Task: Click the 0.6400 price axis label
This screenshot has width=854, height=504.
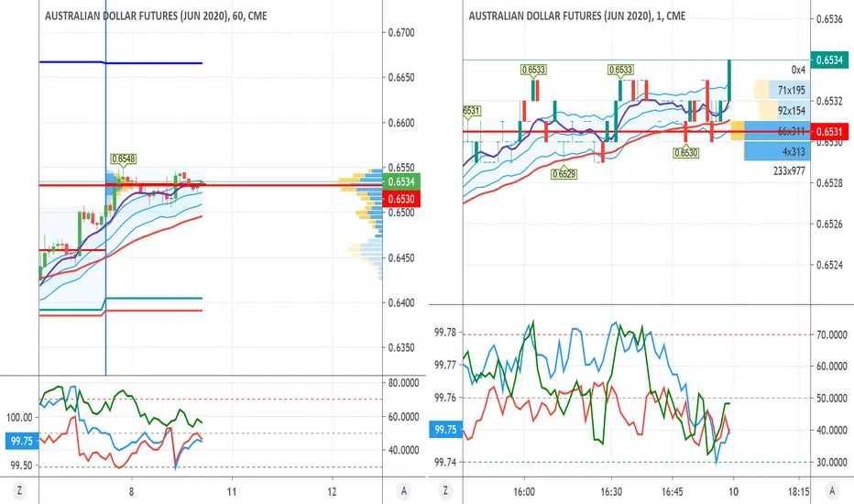Action: click(x=401, y=302)
